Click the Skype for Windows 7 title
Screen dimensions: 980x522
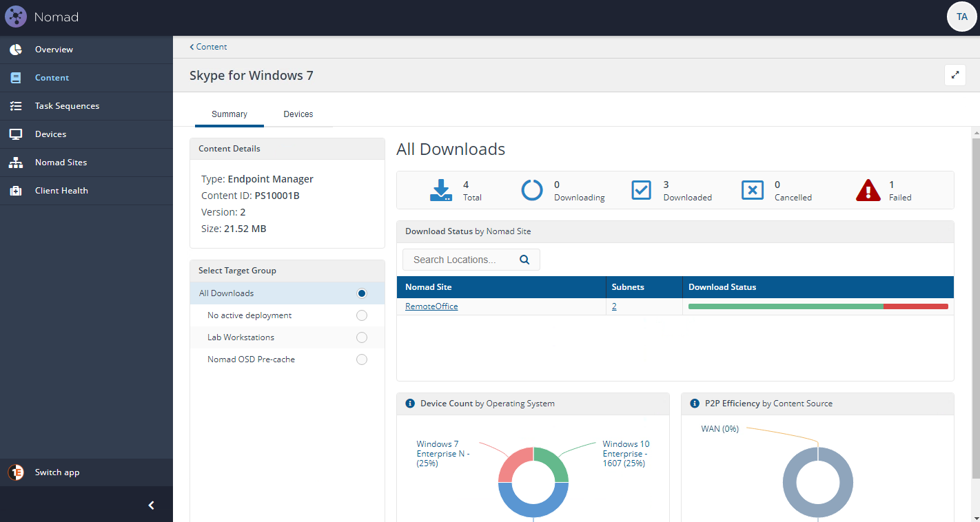tap(252, 76)
